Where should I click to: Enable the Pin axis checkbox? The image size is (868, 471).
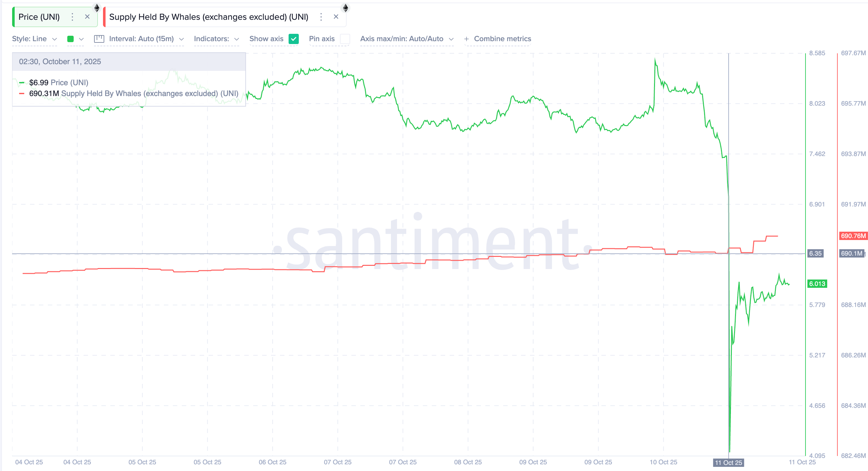click(x=345, y=39)
